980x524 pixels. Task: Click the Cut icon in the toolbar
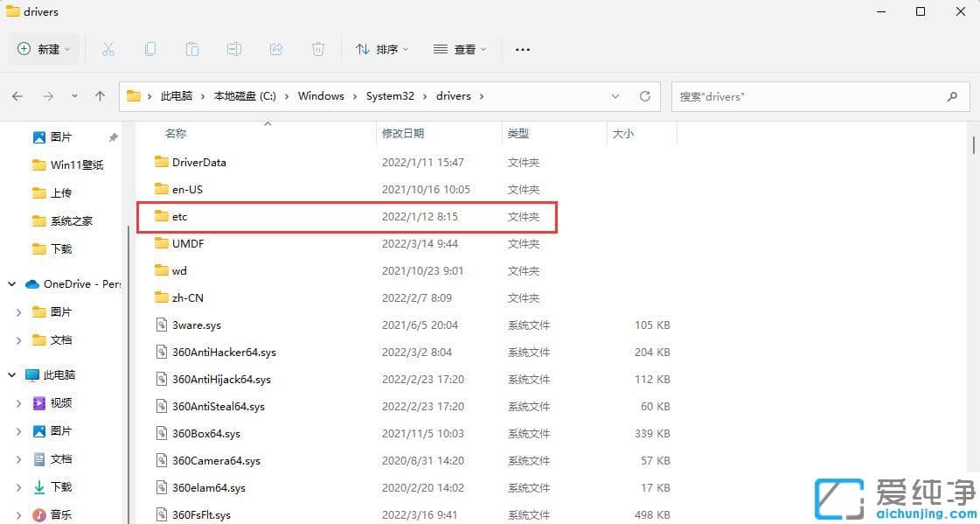(x=108, y=49)
